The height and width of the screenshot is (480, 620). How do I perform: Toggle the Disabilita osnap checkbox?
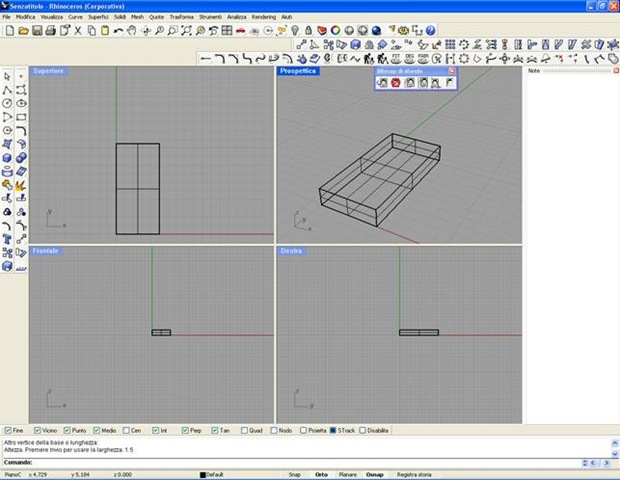coord(364,430)
